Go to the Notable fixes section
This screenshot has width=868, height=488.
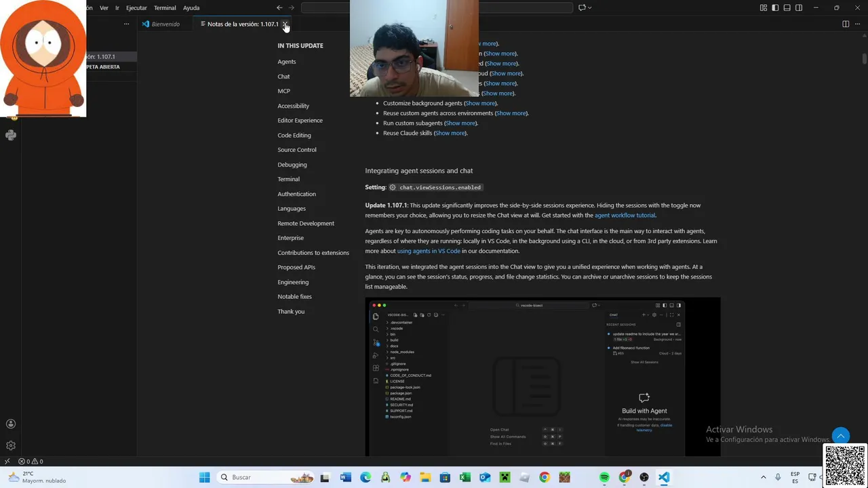pyautogui.click(x=294, y=297)
